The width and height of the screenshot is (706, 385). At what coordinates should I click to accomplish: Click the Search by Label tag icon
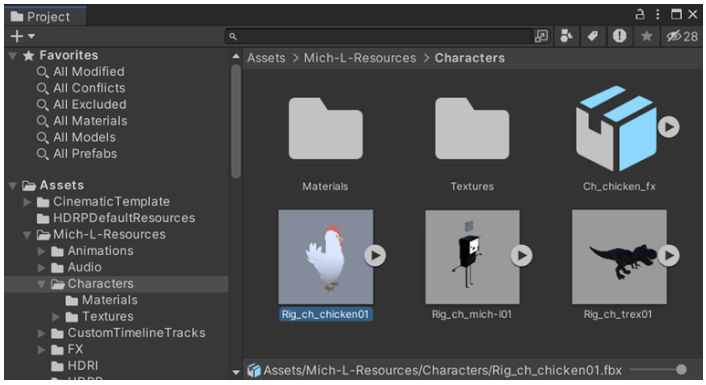click(593, 36)
